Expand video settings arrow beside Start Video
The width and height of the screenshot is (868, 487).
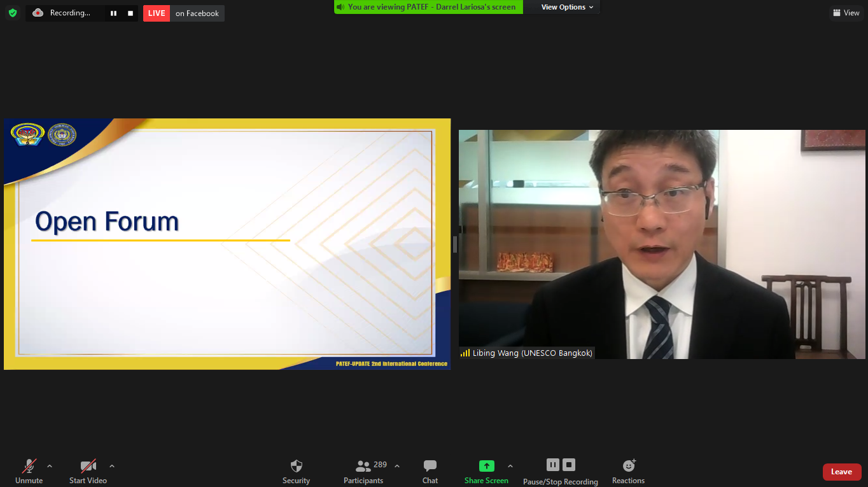pos(112,466)
